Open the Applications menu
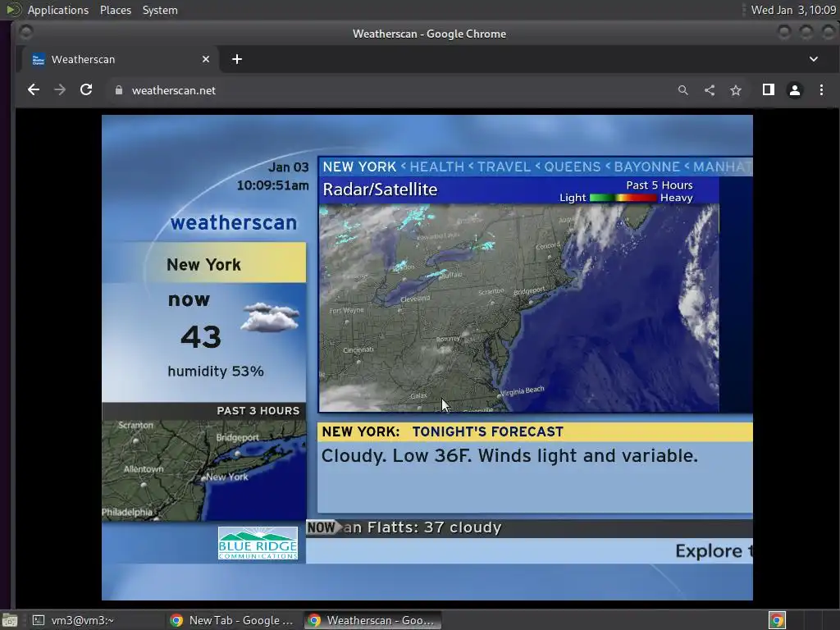Screen dimensions: 840x630 point(58,10)
